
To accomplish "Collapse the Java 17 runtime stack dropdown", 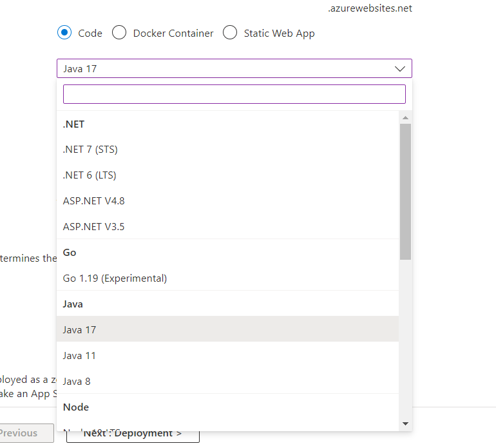I will click(x=234, y=68).
